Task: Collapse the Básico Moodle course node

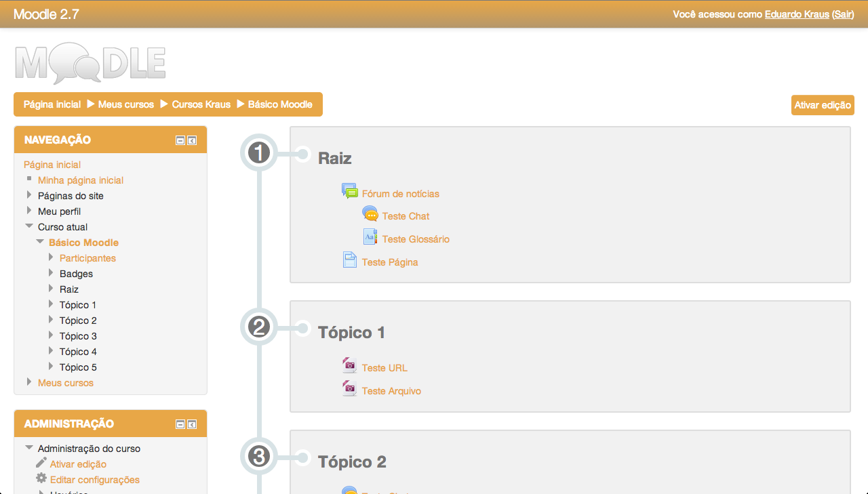Action: [x=40, y=242]
